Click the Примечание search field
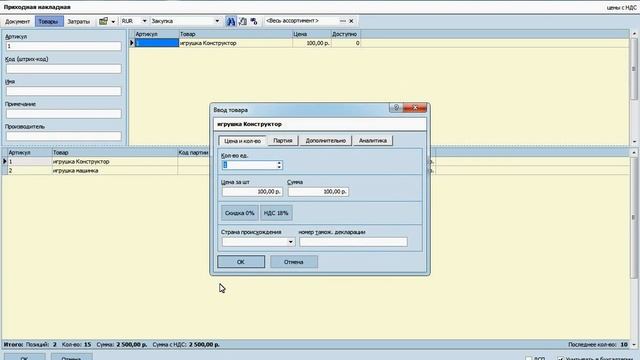Image resolution: width=640 pixels, height=360 pixels. [64, 113]
